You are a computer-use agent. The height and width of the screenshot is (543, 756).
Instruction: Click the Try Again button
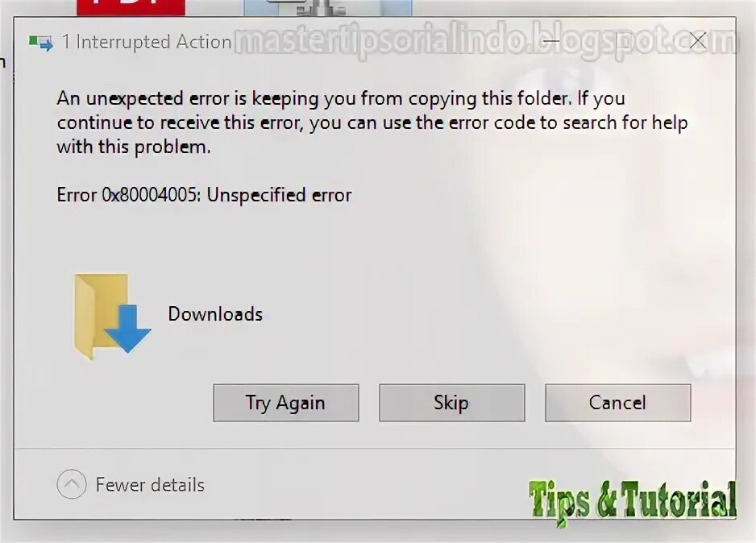coord(286,403)
